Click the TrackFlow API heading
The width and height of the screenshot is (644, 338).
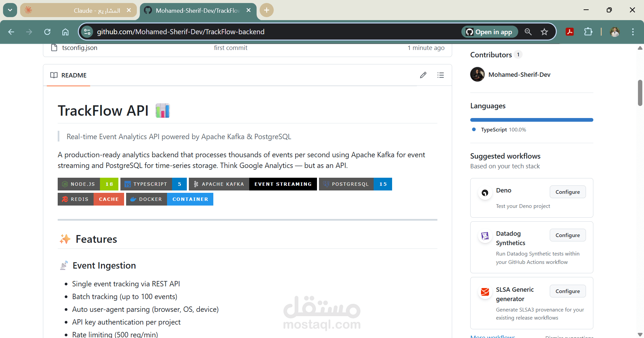pyautogui.click(x=103, y=111)
